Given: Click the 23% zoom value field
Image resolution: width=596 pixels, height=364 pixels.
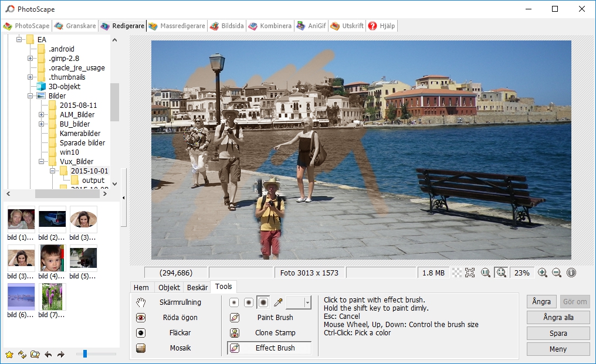Looking at the screenshot, I should click(522, 273).
